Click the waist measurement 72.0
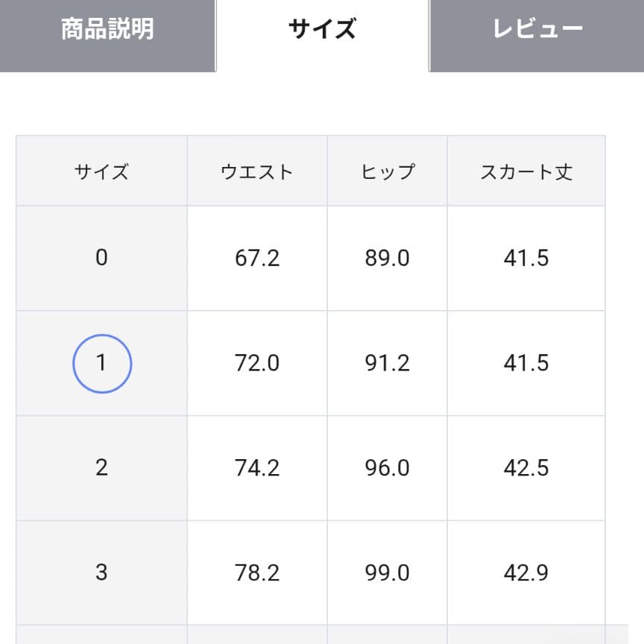644x644 pixels. [x=256, y=363]
